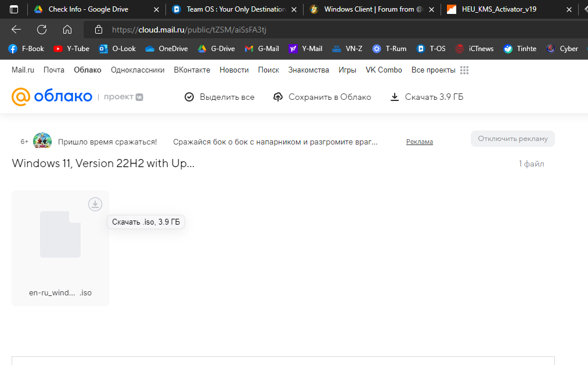The height and width of the screenshot is (365, 588).
Task: Open Новости portal link
Action: 234,70
